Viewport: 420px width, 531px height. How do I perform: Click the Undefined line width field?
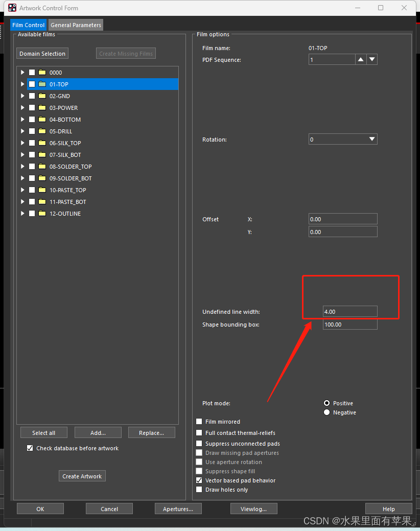(349, 312)
